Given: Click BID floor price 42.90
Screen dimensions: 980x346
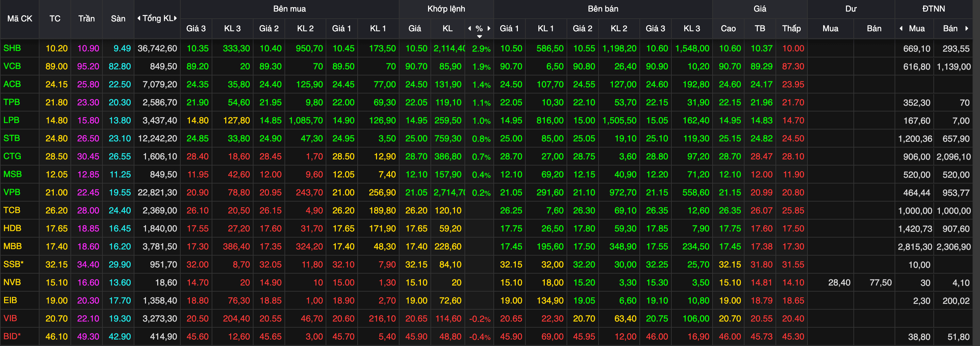Looking at the screenshot, I should tap(119, 336).
